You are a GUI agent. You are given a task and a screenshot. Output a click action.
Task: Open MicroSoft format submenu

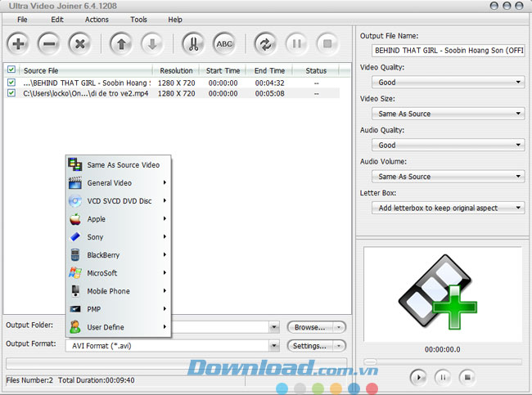pyautogui.click(x=119, y=273)
